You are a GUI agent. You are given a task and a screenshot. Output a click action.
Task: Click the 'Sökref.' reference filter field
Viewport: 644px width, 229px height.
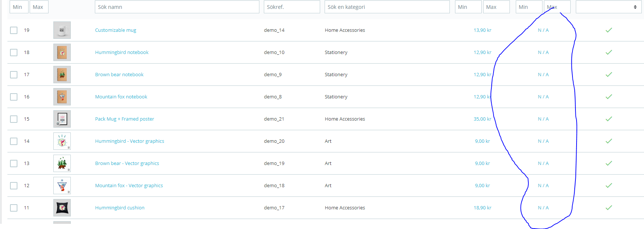click(292, 7)
